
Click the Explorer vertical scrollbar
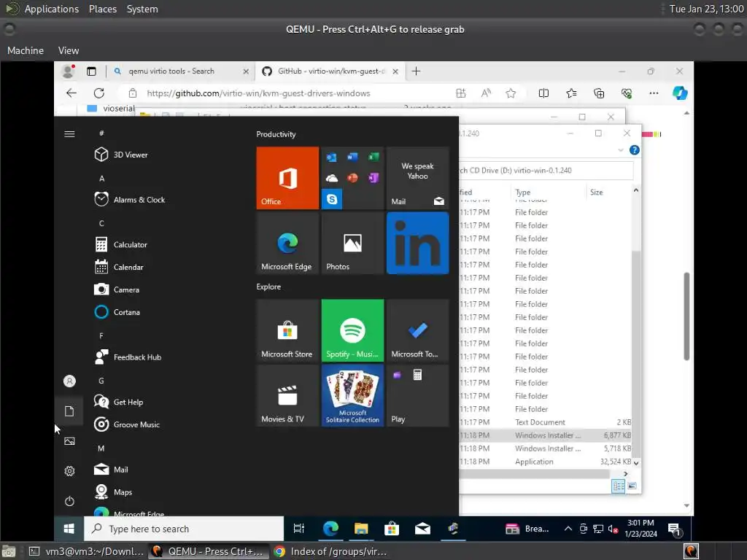[636, 352]
